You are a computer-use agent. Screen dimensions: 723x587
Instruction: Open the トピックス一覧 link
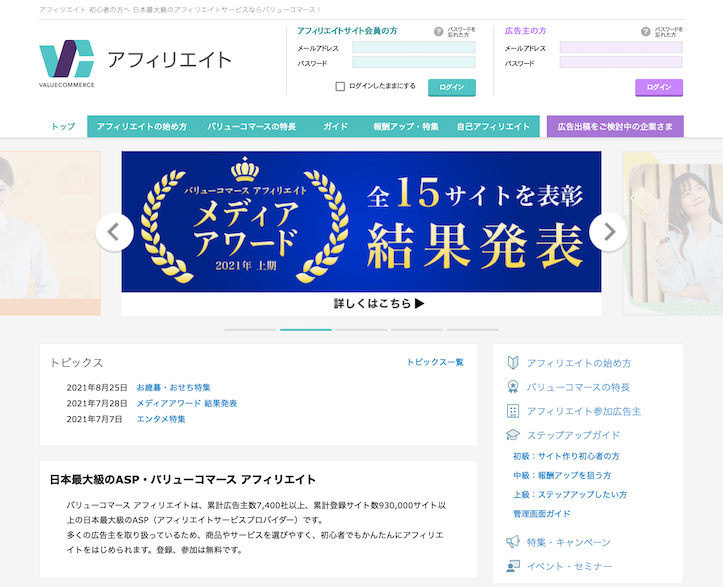click(x=435, y=362)
